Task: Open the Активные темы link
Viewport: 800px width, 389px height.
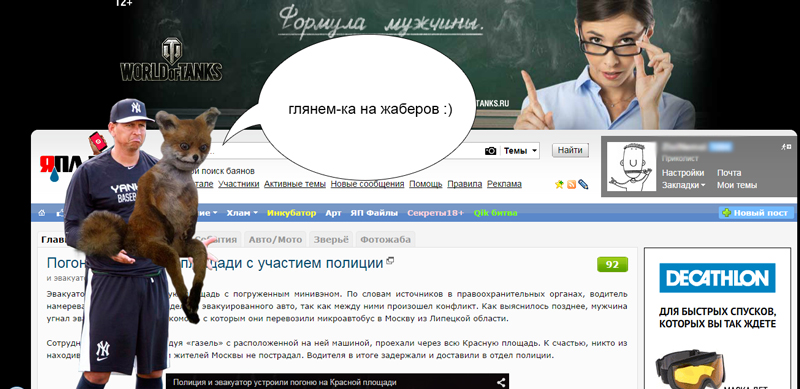Action: point(294,184)
